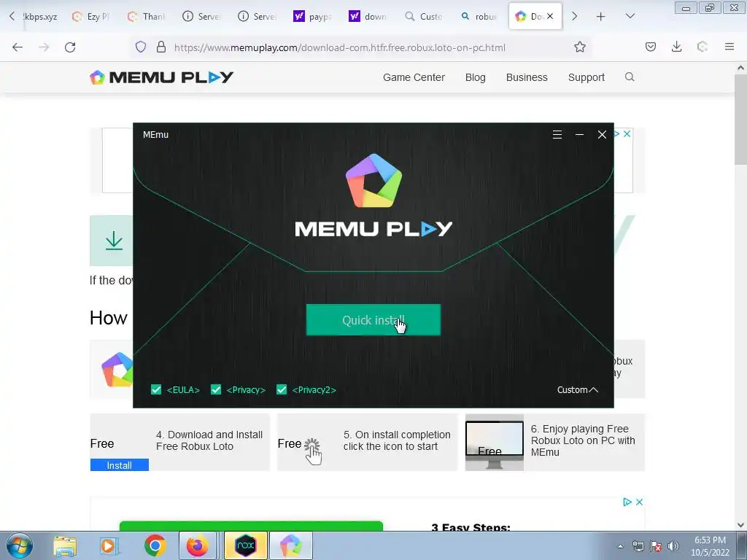
Task: Click the volume speaker tray icon
Action: pyautogui.click(x=673, y=546)
